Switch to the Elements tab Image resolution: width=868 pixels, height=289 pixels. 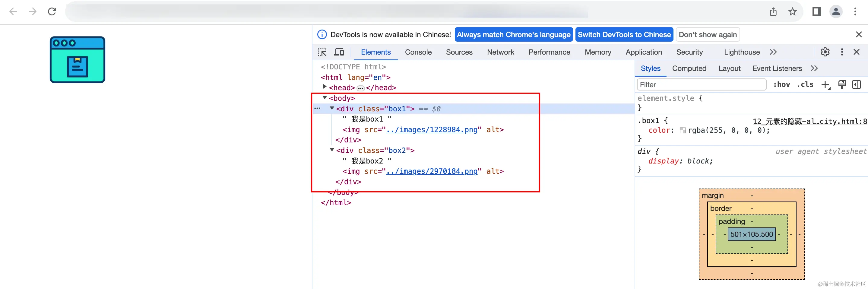click(376, 52)
